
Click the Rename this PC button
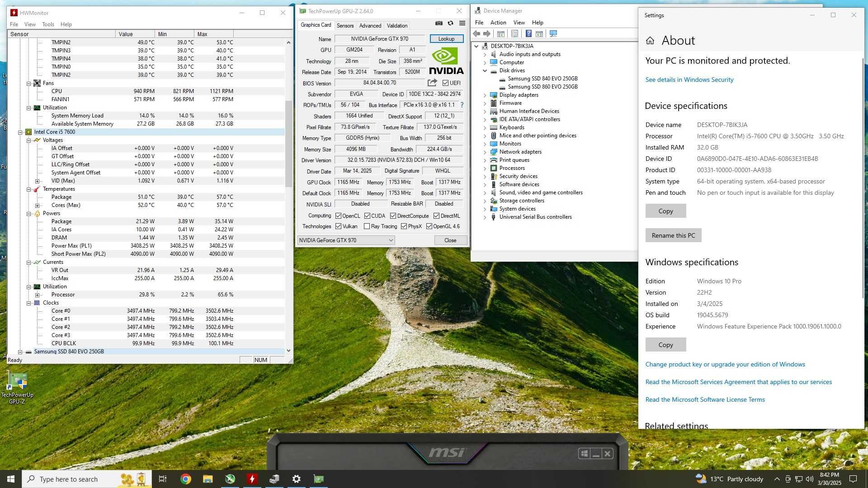coord(673,235)
